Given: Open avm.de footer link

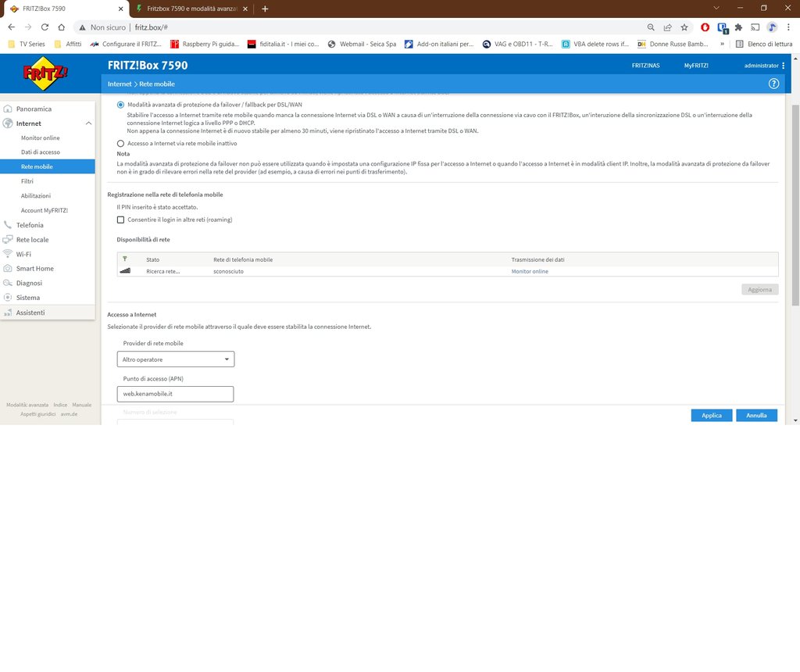Looking at the screenshot, I should tap(69, 414).
